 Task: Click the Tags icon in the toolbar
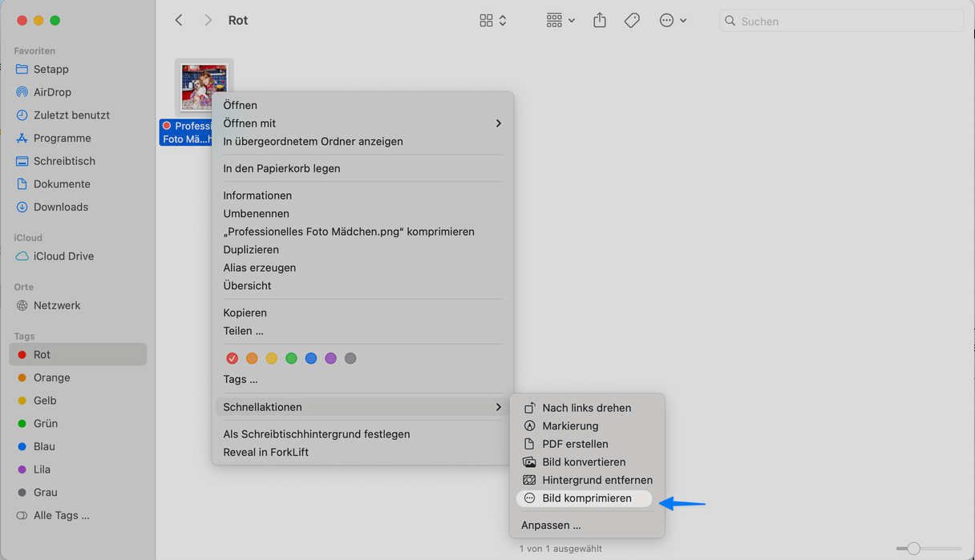coord(632,20)
